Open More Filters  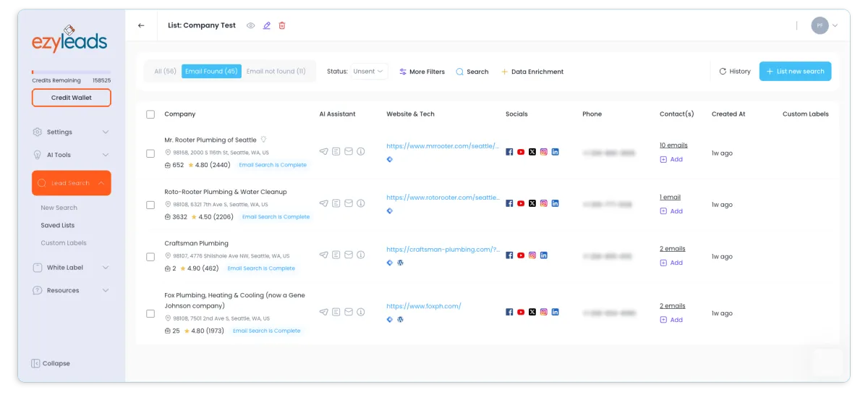coord(422,72)
